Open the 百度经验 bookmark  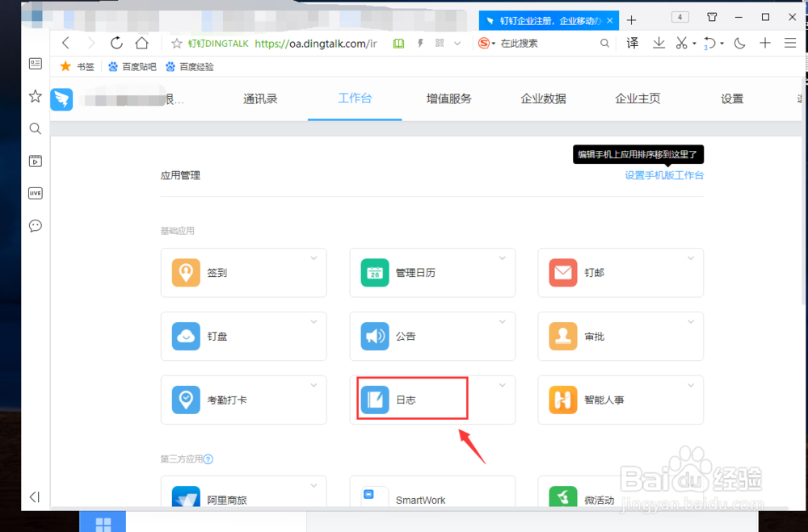190,66
